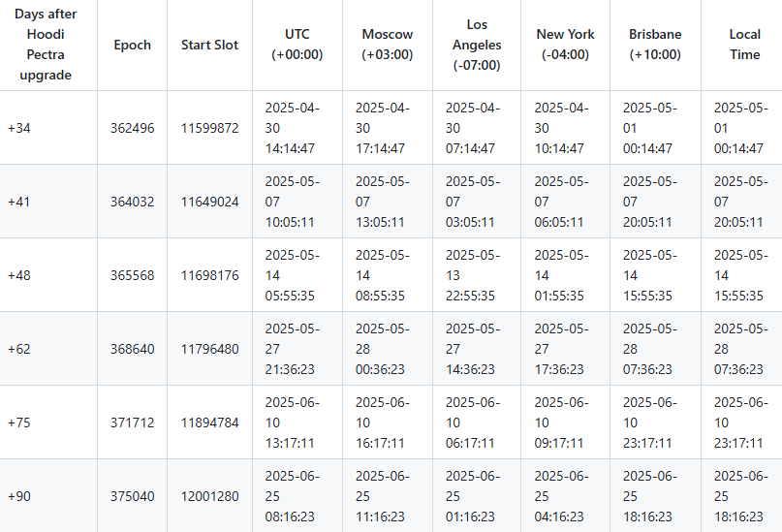Click UTC time 2025-04-30 14:14:47
This screenshot has height=532, width=782.
(294, 128)
